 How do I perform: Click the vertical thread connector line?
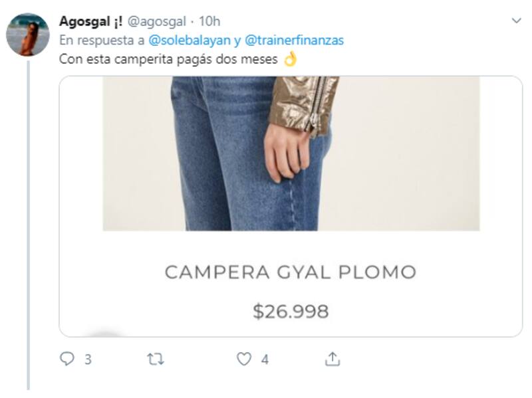(28, 225)
